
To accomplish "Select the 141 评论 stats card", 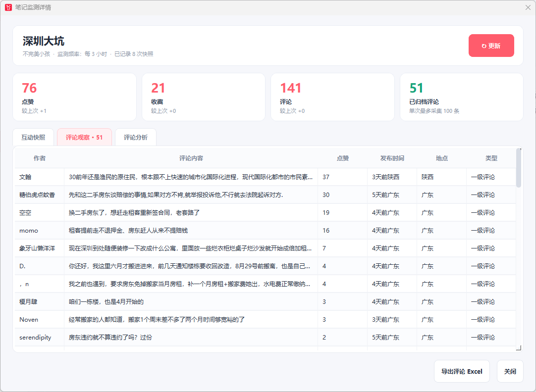I will pyautogui.click(x=332, y=97).
